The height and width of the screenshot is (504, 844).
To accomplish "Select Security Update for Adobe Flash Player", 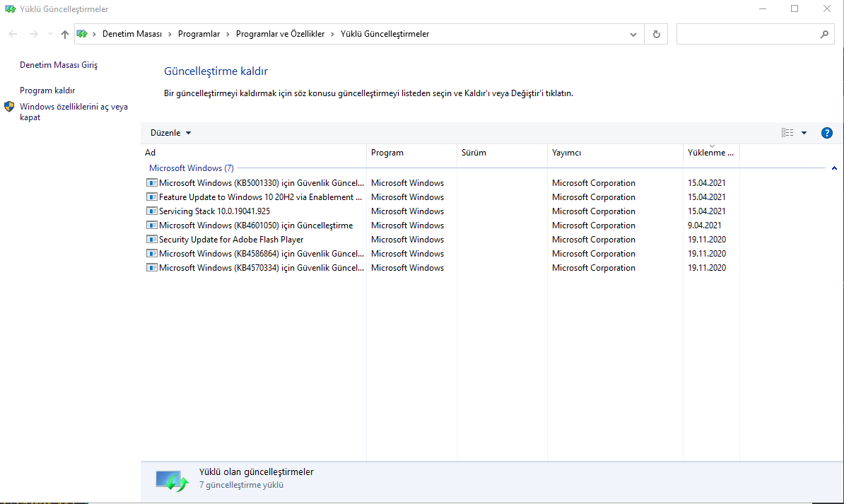I will (x=440, y=239).
